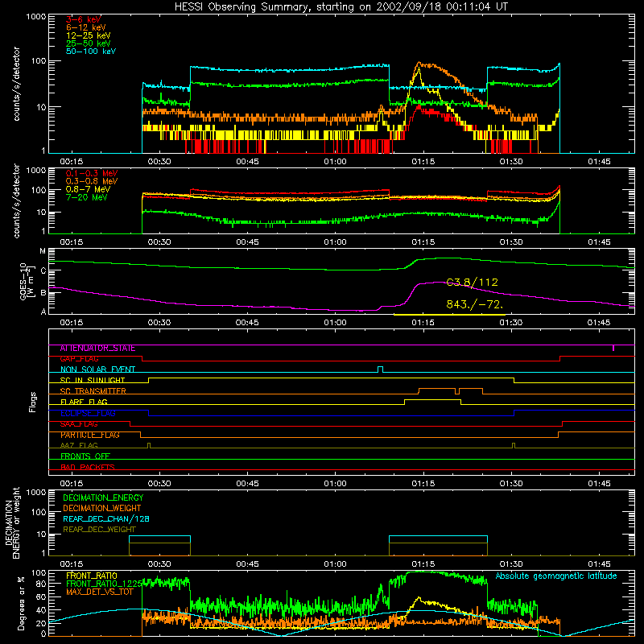Click the 0.3-0.8 MeV legend label
The width and height of the screenshot is (644, 644).
pyautogui.click(x=92, y=181)
